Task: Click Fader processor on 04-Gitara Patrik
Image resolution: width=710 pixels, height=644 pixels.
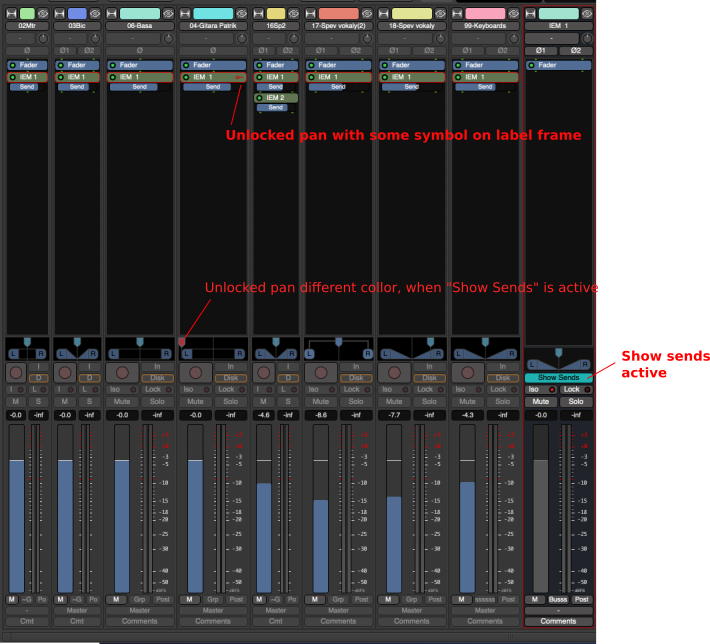Action: click(x=212, y=65)
